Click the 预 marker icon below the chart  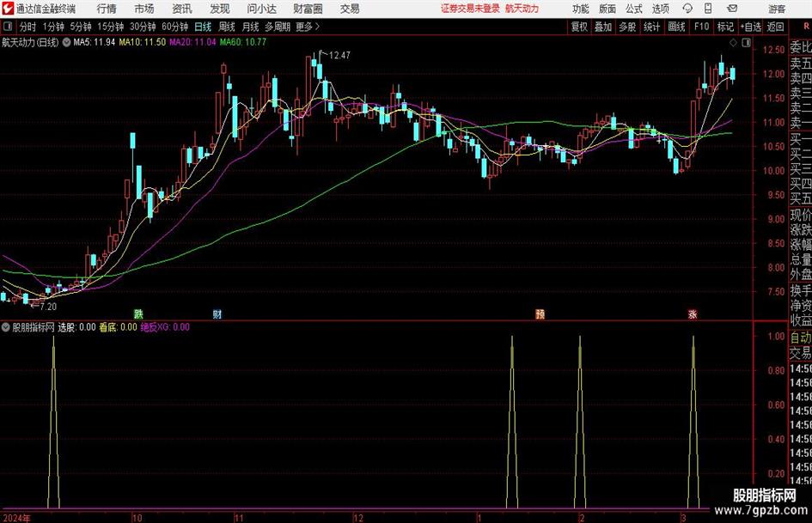540,313
